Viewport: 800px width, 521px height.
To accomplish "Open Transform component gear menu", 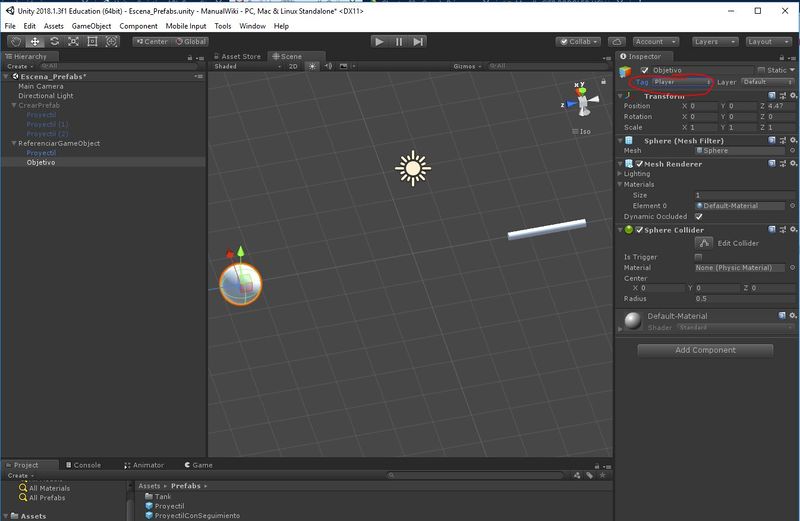I will click(793, 95).
